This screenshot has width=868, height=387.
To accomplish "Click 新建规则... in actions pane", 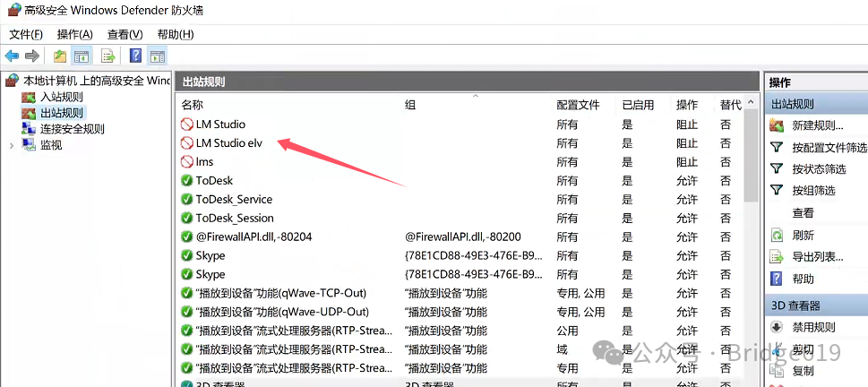I will click(818, 125).
